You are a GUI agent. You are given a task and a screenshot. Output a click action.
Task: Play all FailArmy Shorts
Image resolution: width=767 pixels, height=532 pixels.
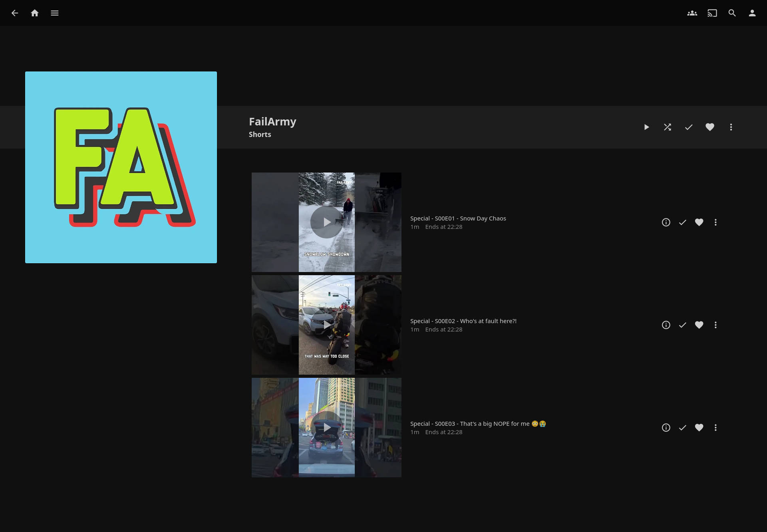click(646, 127)
